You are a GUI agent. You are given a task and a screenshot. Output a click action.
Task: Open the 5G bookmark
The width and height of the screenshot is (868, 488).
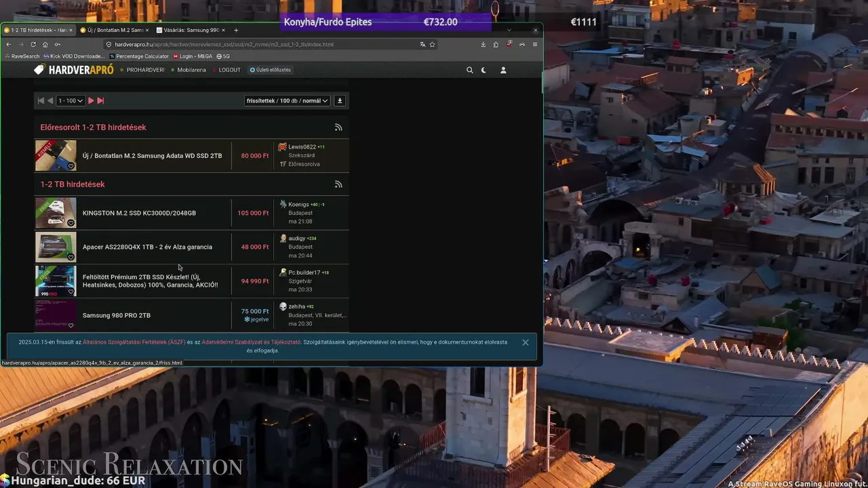tap(223, 56)
